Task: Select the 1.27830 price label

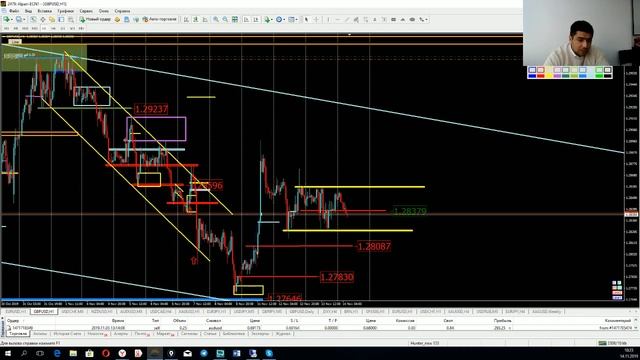Action: point(337,277)
